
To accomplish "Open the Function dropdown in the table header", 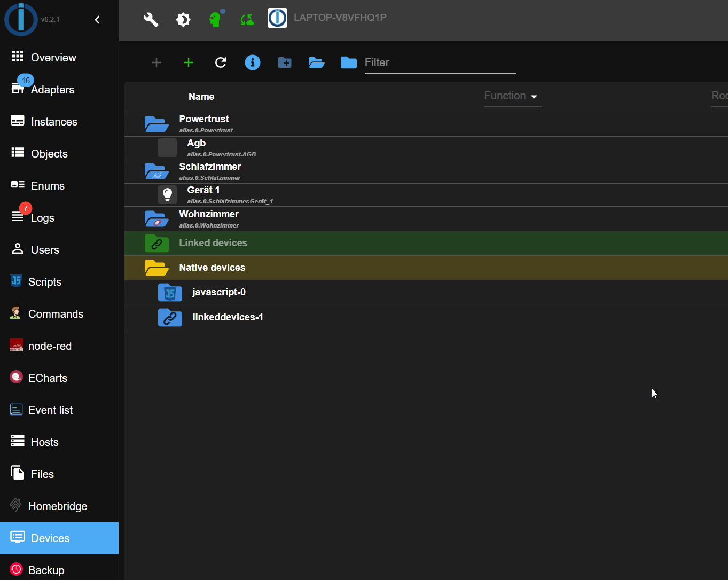I will point(512,96).
